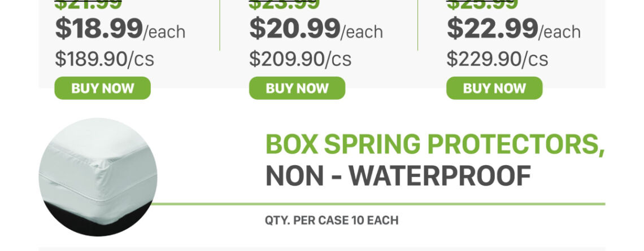
Task: Select the QTY. PER CASE 10 EACH label
Action: tap(332, 220)
